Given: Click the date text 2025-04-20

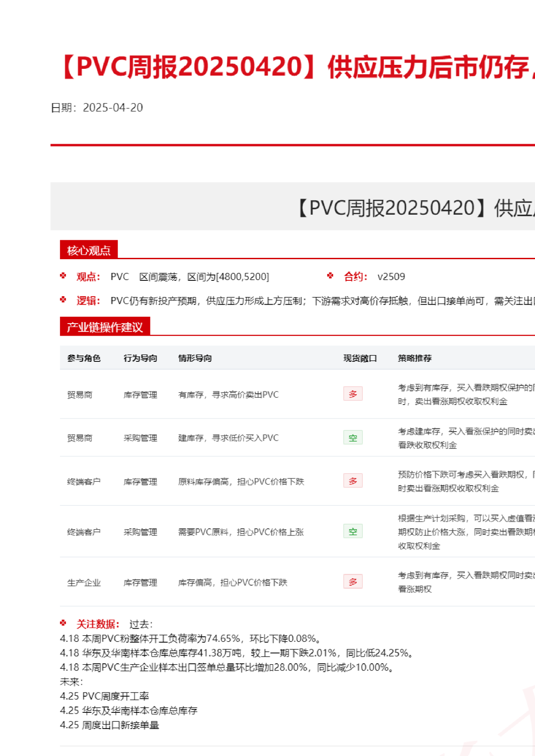Looking at the screenshot, I should tap(113, 108).
